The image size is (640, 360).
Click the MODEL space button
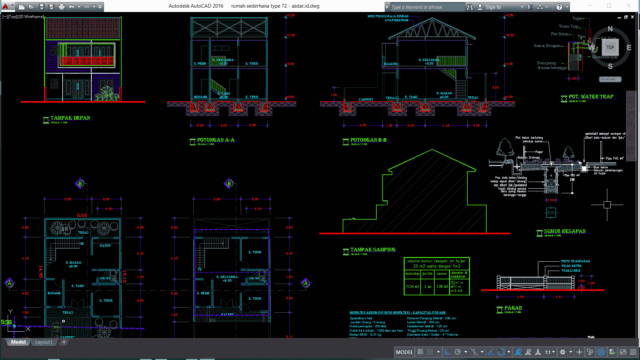coord(404,352)
